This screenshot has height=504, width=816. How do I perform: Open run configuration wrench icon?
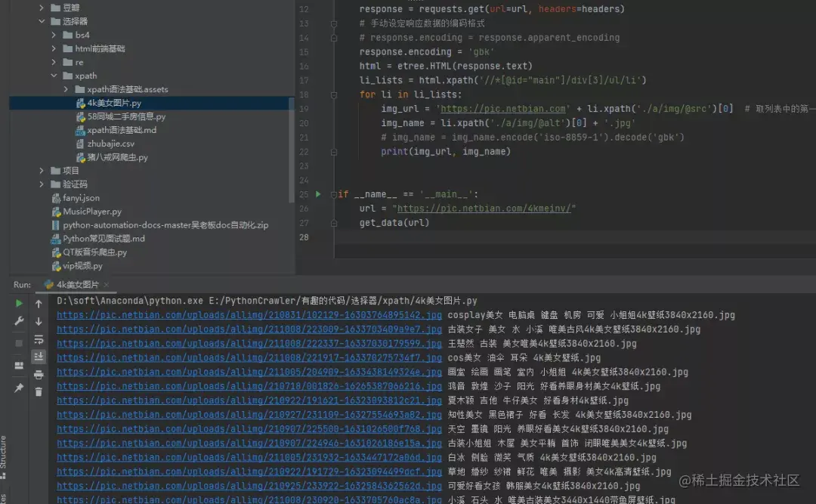19,321
